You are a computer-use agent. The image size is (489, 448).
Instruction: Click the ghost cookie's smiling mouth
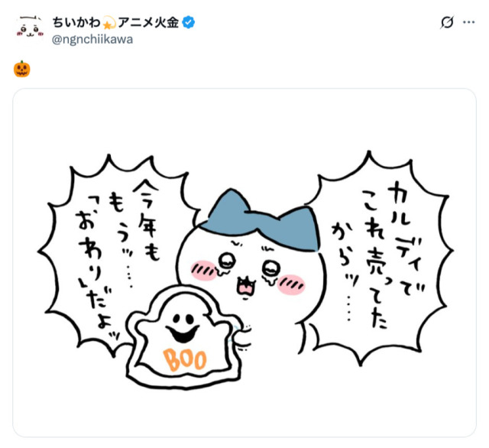click(183, 334)
